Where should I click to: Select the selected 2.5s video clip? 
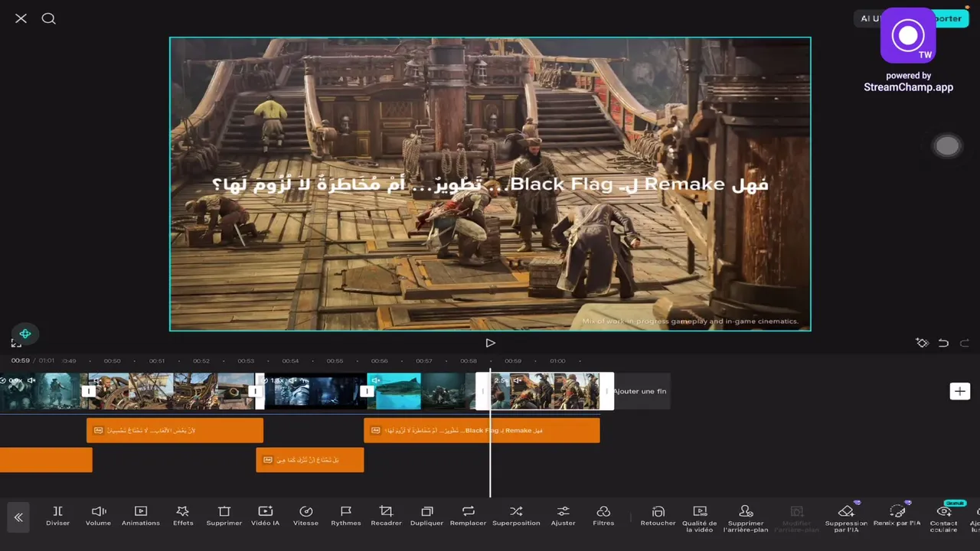click(544, 391)
